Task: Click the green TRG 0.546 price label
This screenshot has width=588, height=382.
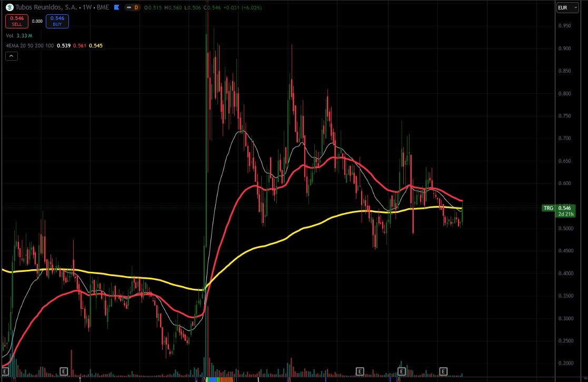Action: (x=559, y=211)
